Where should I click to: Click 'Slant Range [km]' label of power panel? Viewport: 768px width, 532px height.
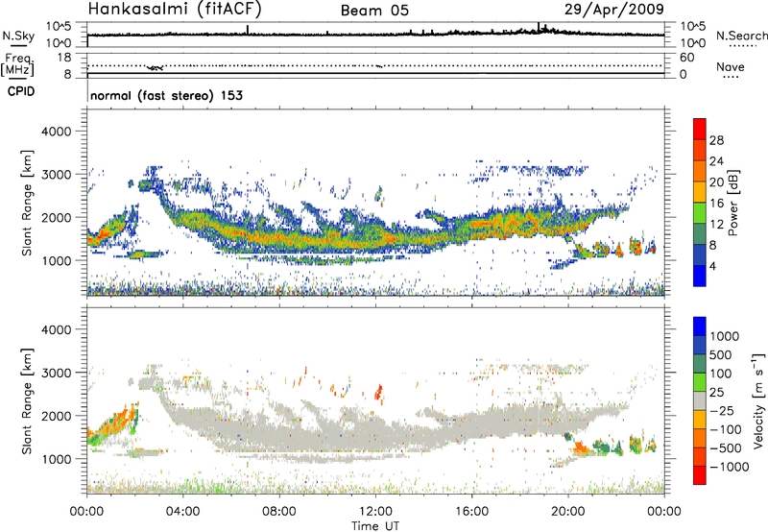coord(27,203)
